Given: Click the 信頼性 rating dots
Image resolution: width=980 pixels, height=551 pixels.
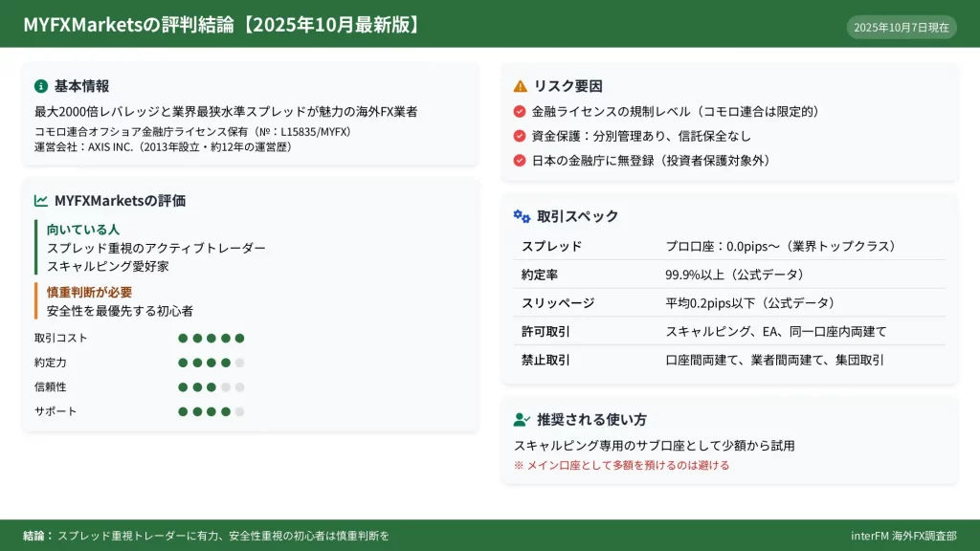Looking at the screenshot, I should [211, 387].
